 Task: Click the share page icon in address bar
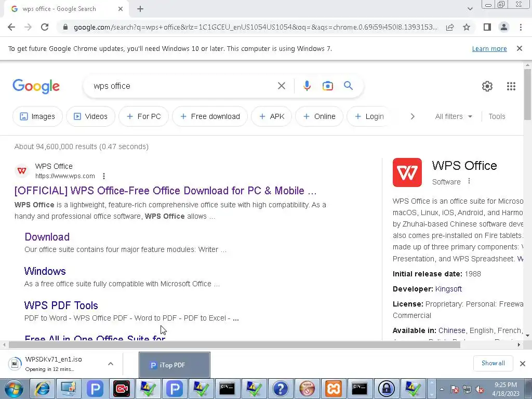450,27
